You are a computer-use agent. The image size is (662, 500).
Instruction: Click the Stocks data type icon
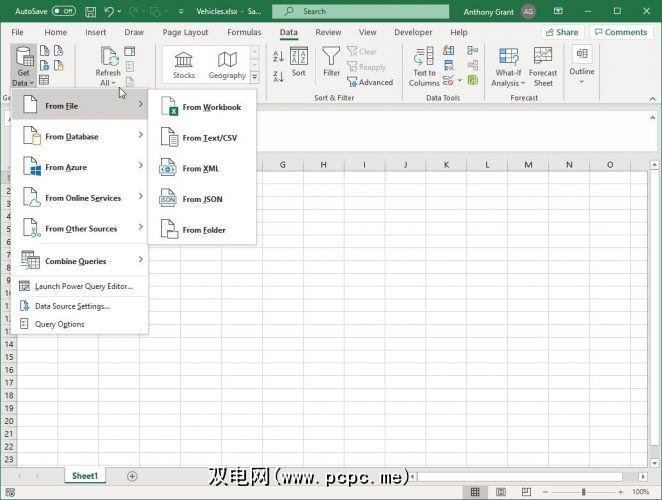pos(184,64)
